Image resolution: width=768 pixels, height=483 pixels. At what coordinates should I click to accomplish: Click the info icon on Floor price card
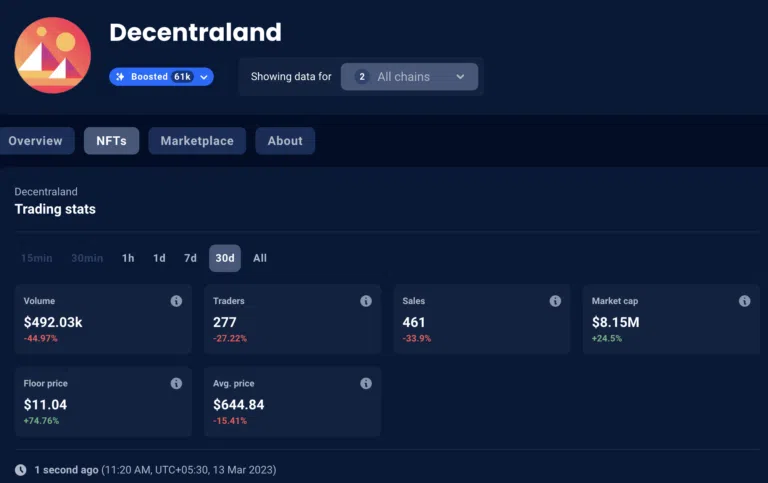[x=176, y=383]
